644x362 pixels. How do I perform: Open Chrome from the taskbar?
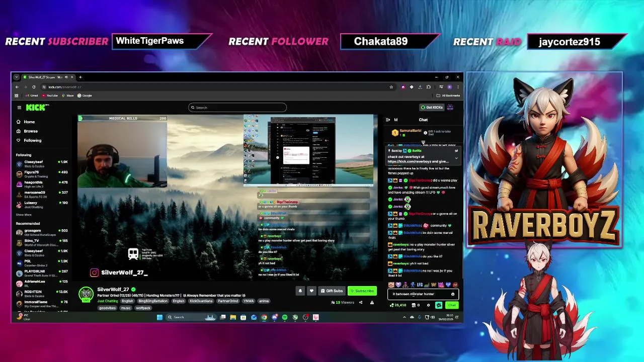pos(264,317)
